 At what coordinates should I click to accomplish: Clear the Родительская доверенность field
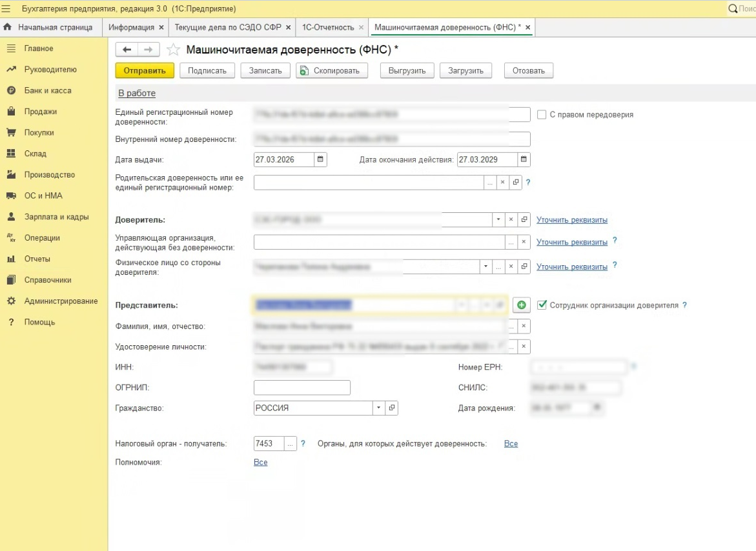(x=502, y=183)
